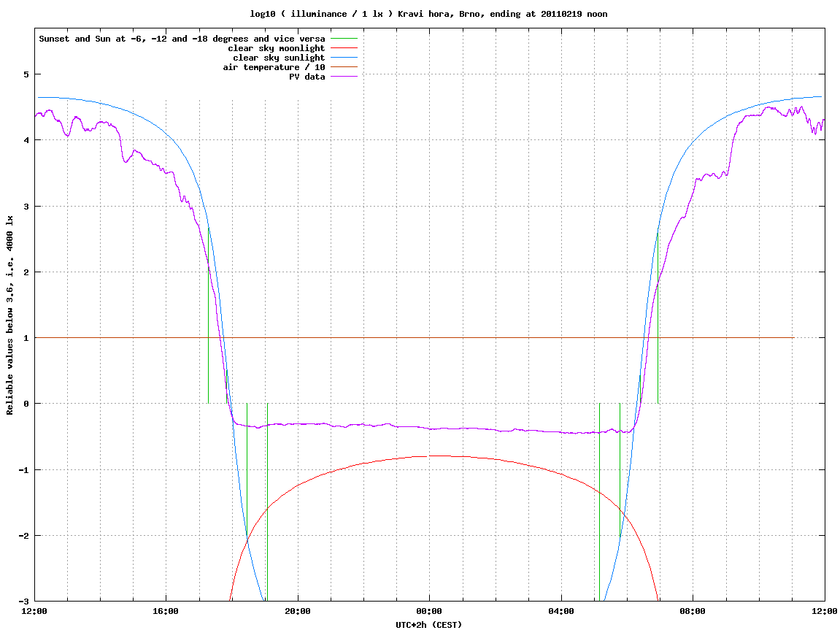This screenshot has height=630, width=840.
Task: Click x-axis tick label 04:00
Action: pyautogui.click(x=561, y=611)
